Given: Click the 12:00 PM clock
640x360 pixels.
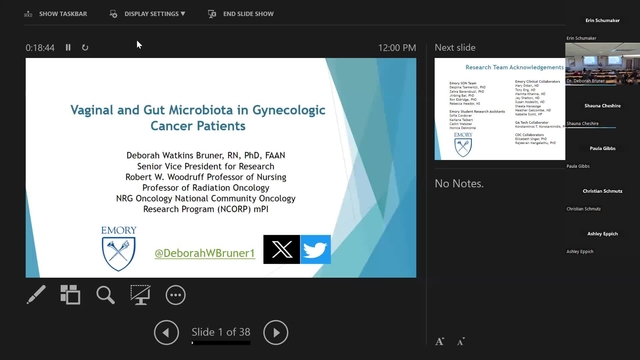Looking at the screenshot, I should (x=397, y=48).
